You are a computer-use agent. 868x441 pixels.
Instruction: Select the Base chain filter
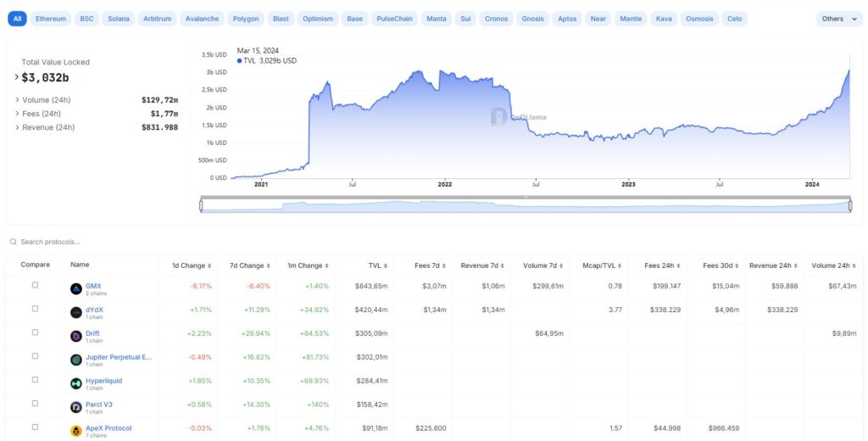(355, 19)
